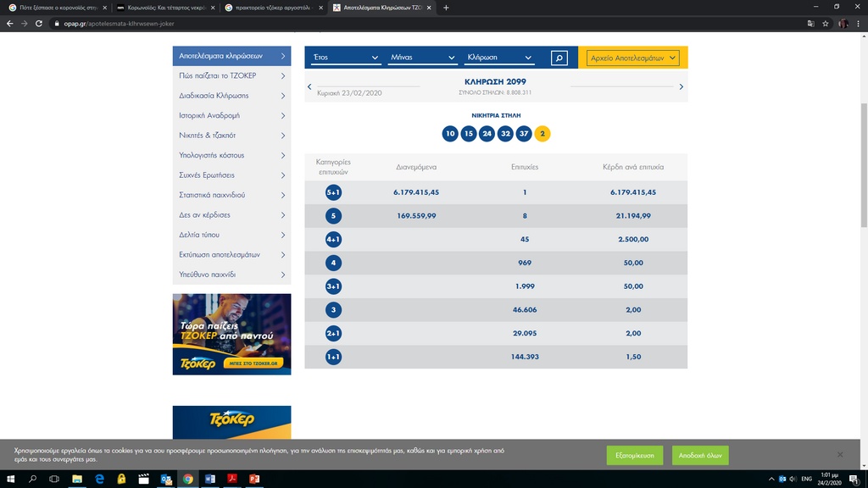Image resolution: width=868 pixels, height=488 pixels.
Task: Click the Αποδοχή όλων cookie button
Action: tap(700, 456)
